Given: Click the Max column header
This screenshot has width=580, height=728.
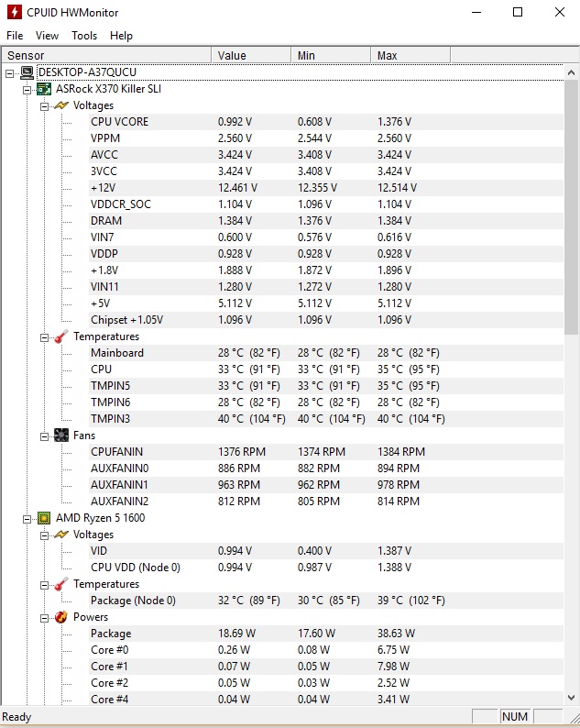Looking at the screenshot, I should tap(412, 56).
